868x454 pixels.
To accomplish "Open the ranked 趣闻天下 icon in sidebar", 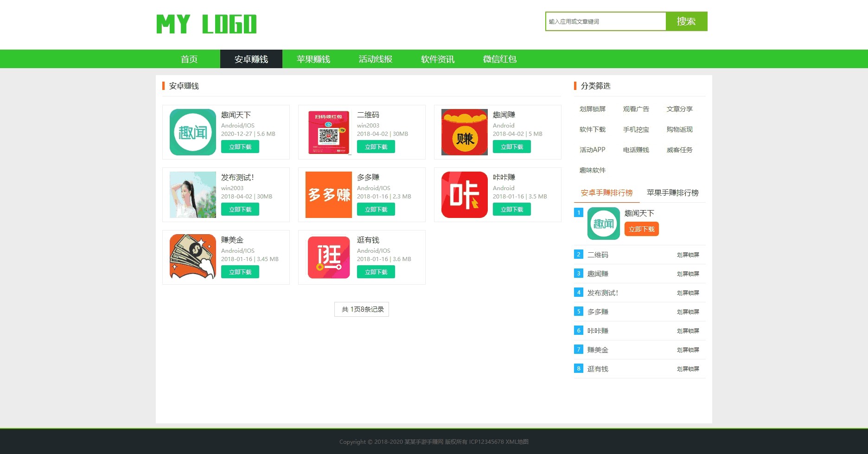I will (x=602, y=223).
